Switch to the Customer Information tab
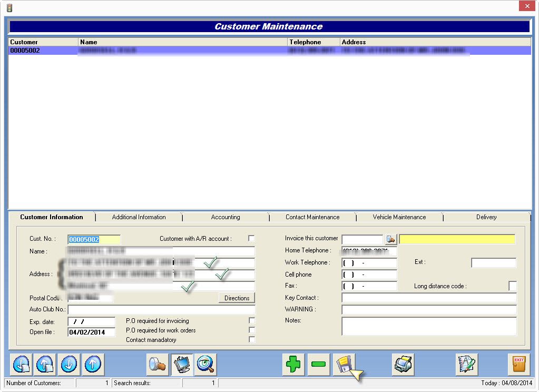 [52, 217]
